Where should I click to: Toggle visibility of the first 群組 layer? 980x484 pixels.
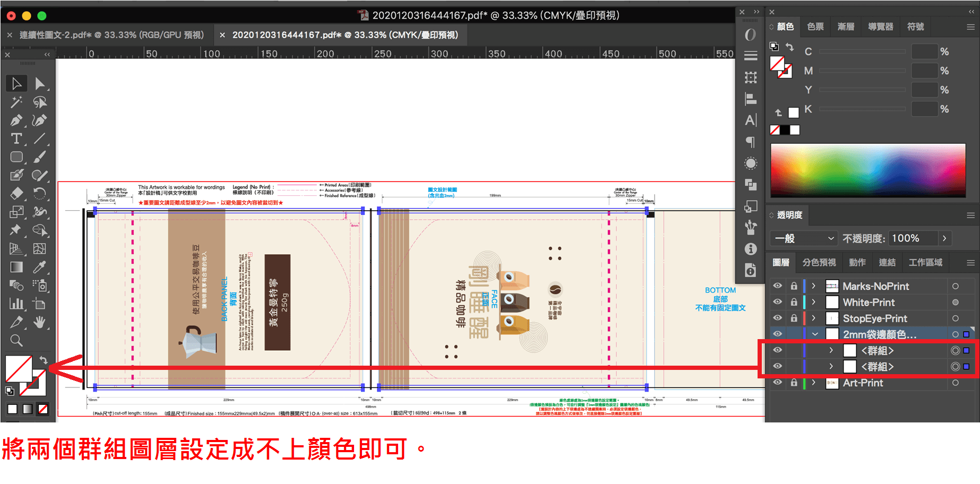(777, 350)
